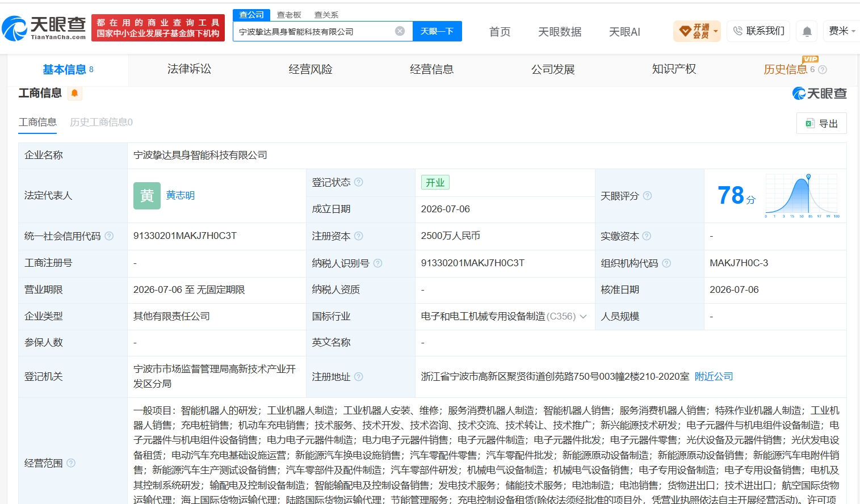
Task: Open legal representative 黄志明 link
Action: [181, 195]
